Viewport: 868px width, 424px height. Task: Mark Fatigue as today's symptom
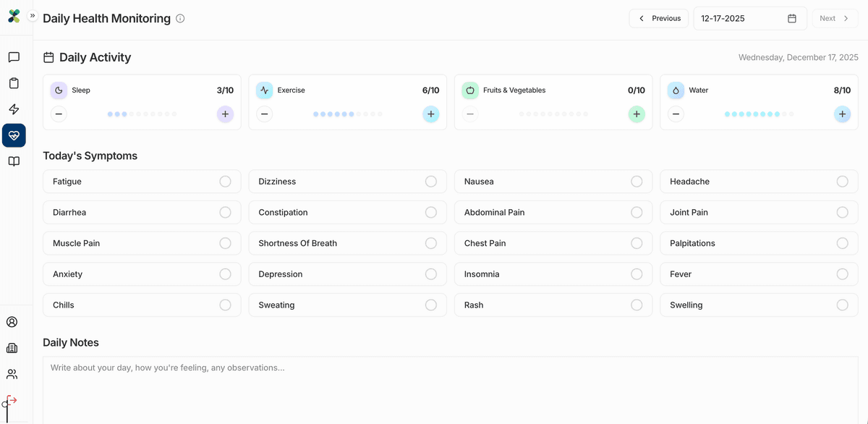point(225,182)
